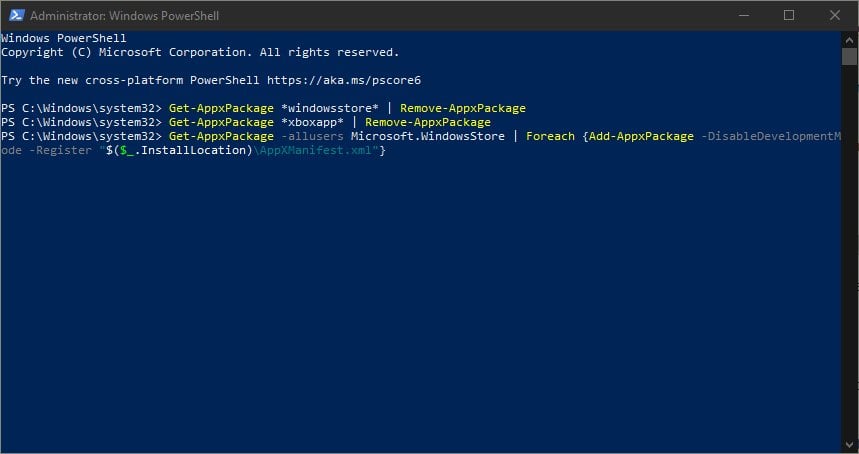Click the Administrator: Windows PowerShell title text
Image resolution: width=859 pixels, height=454 pixels.
(x=124, y=16)
